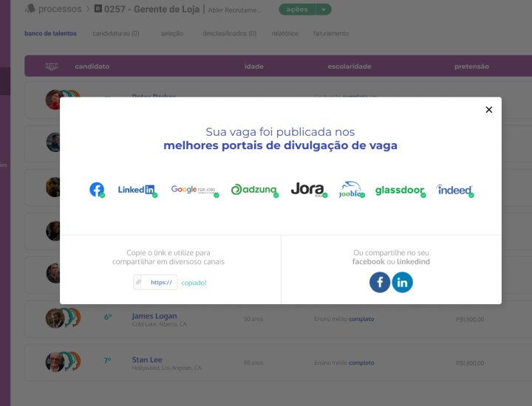Open the ações button
This screenshot has height=406, width=532.
click(297, 10)
